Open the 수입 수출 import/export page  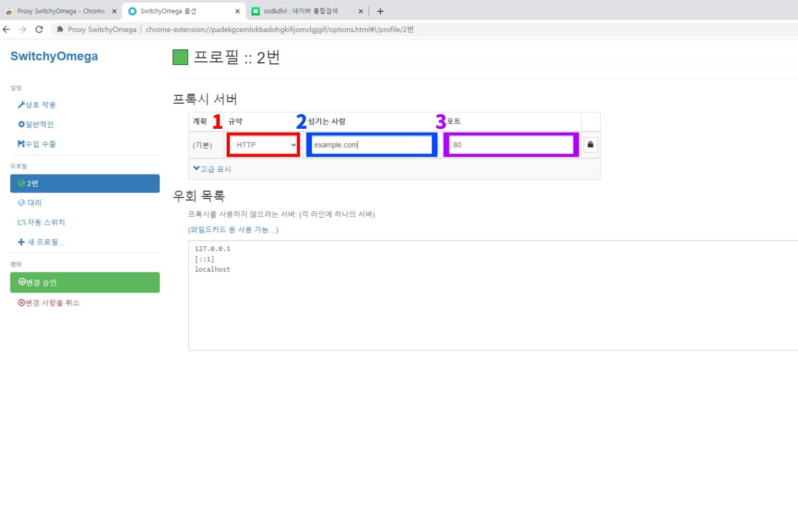pyautogui.click(x=37, y=144)
